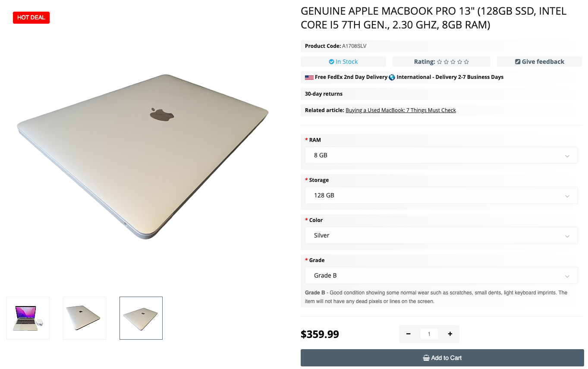This screenshot has width=588, height=369.
Task: Open the Color Silver dropdown
Action: click(441, 235)
